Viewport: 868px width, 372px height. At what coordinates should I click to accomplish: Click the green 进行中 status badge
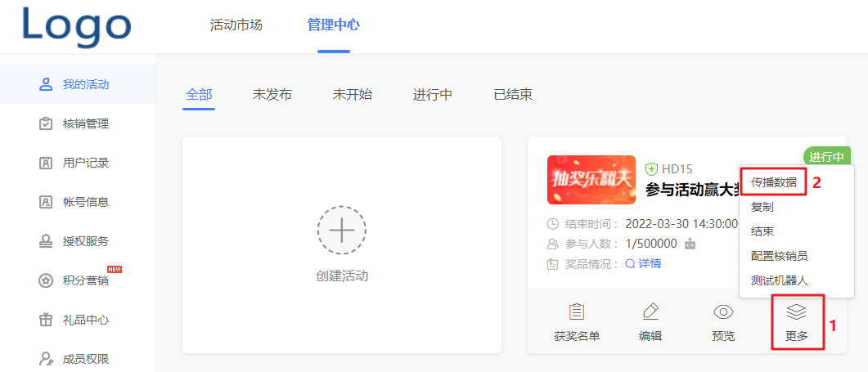point(826,157)
